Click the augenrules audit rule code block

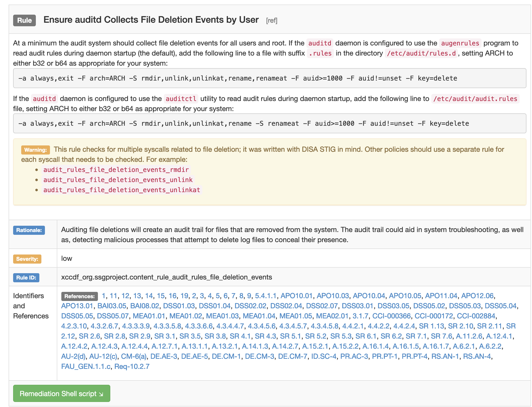coord(270,78)
